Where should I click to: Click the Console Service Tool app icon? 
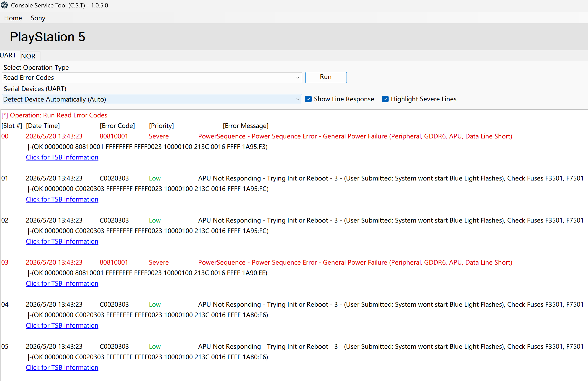point(4,5)
